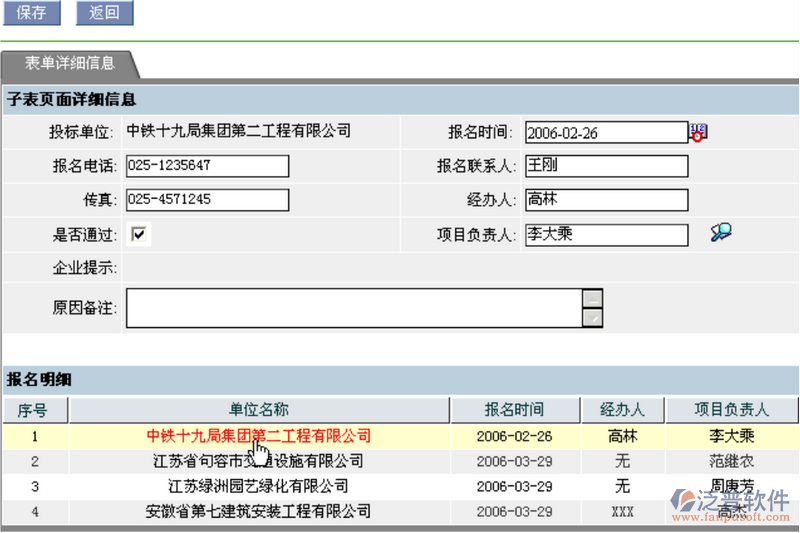Select the 经办人 text field
This screenshot has height=533, width=800.
(606, 200)
